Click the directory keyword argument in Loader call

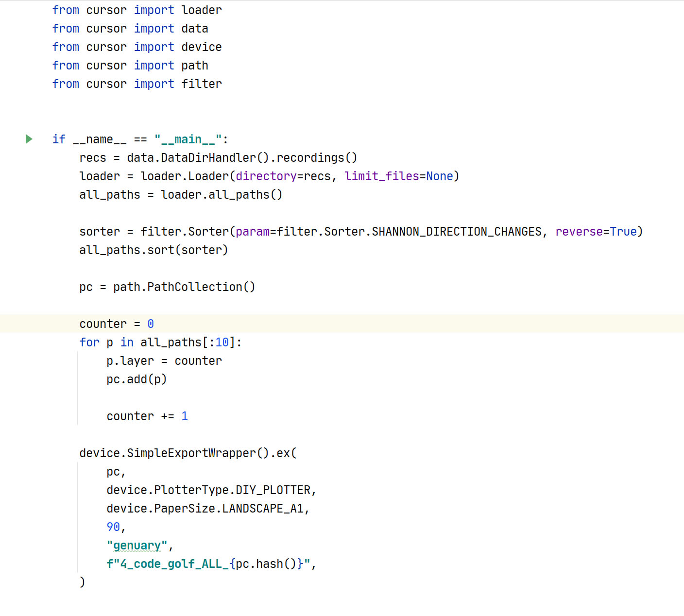tap(266, 176)
